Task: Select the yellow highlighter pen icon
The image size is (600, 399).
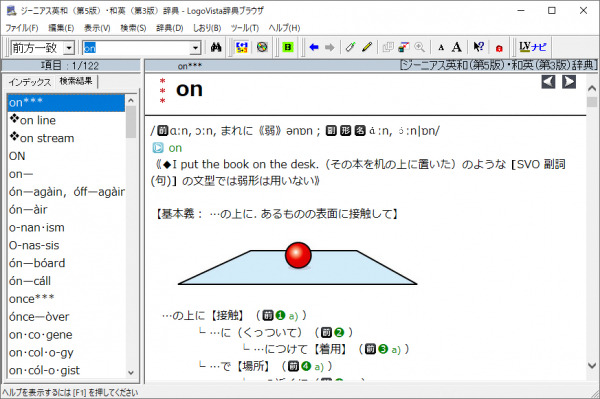Action: pos(367,47)
